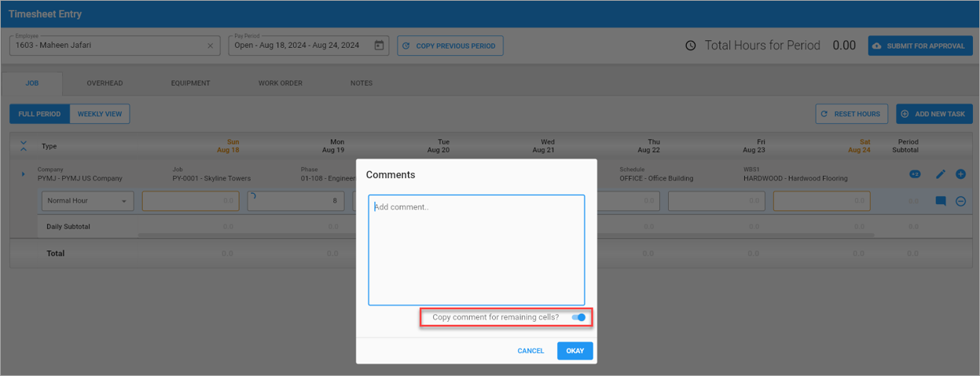
Task: Click the OFFICE - Office Building text
Action: (656, 179)
